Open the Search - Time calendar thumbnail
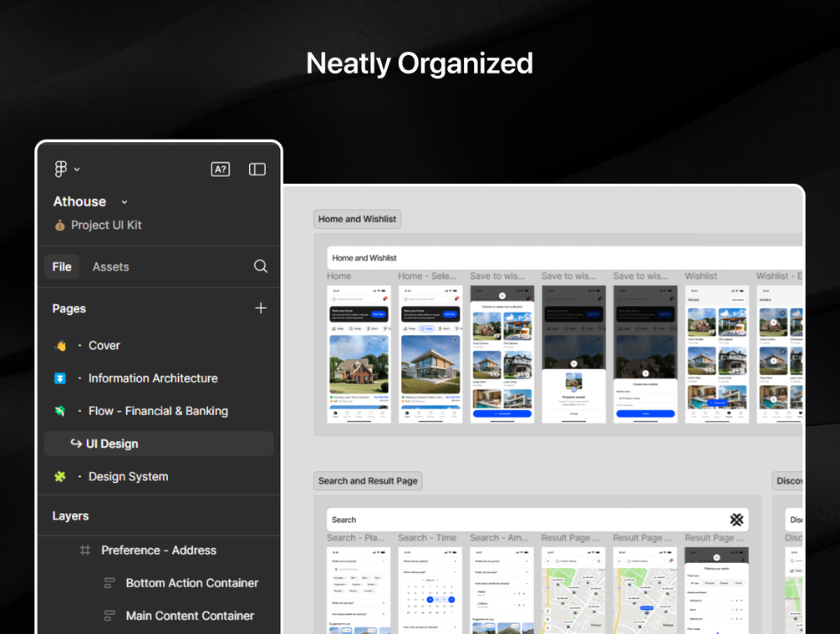Viewport: 840px width, 634px height. pos(430,590)
